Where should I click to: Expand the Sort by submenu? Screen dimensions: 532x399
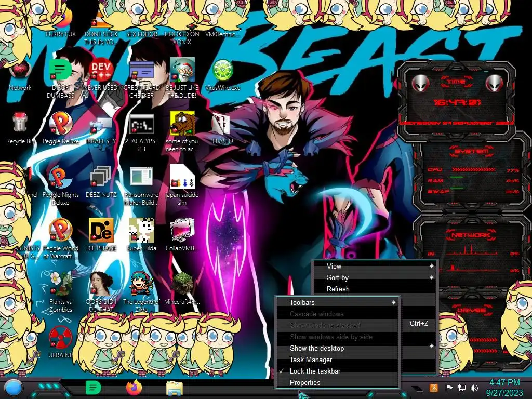375,278
